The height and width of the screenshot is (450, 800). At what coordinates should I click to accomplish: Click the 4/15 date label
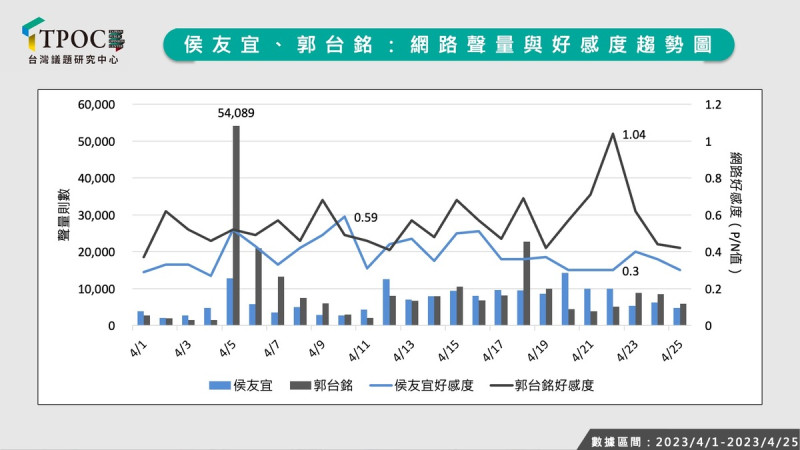pyautogui.click(x=448, y=351)
